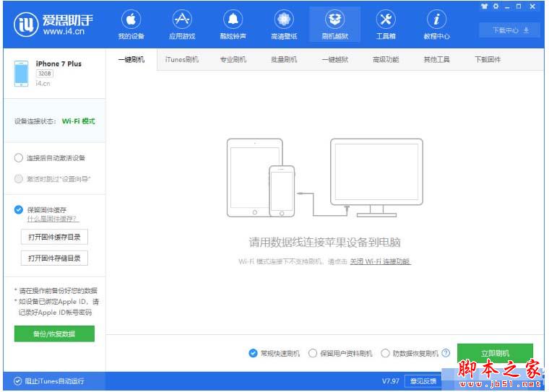The height and width of the screenshot is (392, 549).
Task: Enable 激活时跳过设置向导 option
Action: [x=19, y=179]
